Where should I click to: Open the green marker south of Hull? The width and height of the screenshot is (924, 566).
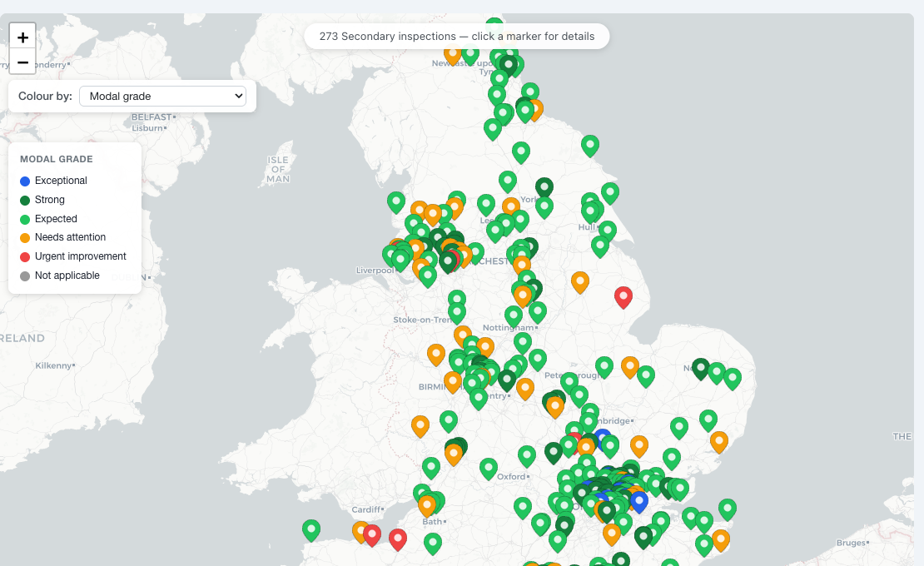click(x=600, y=246)
